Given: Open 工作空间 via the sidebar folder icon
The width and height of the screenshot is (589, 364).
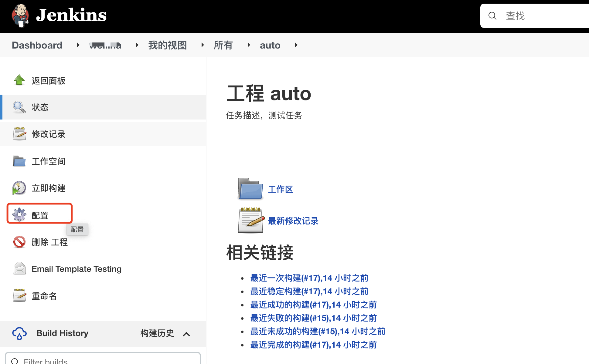Looking at the screenshot, I should click(19, 161).
